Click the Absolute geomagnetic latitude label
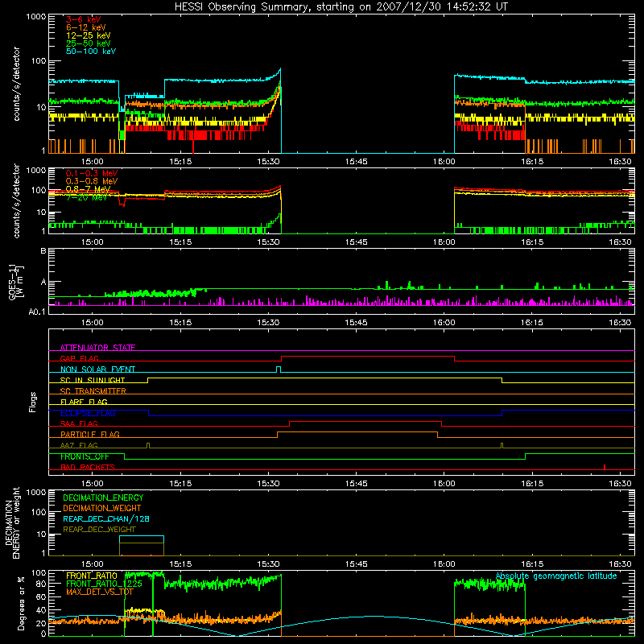Image resolution: width=644 pixels, height=644 pixels. [x=556, y=576]
